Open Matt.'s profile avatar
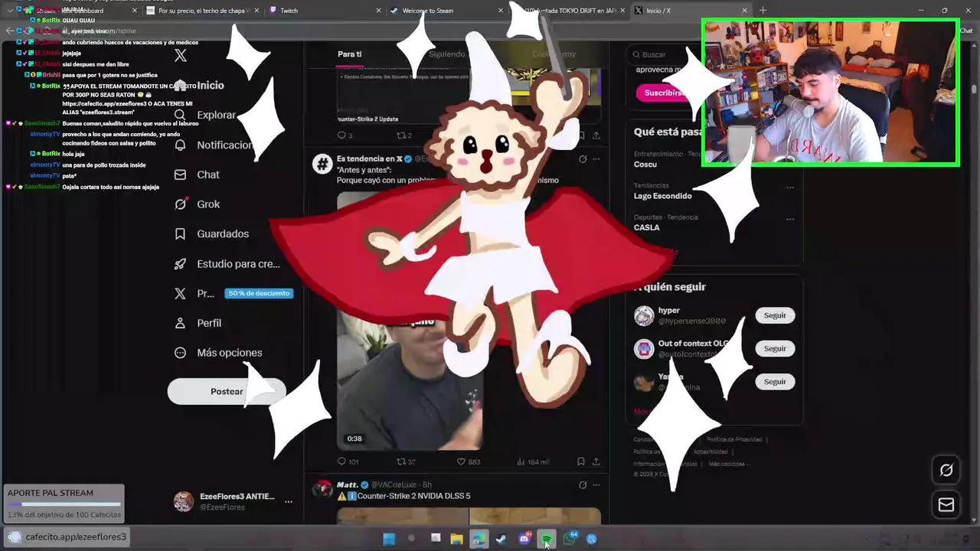The height and width of the screenshot is (551, 980). [x=323, y=489]
